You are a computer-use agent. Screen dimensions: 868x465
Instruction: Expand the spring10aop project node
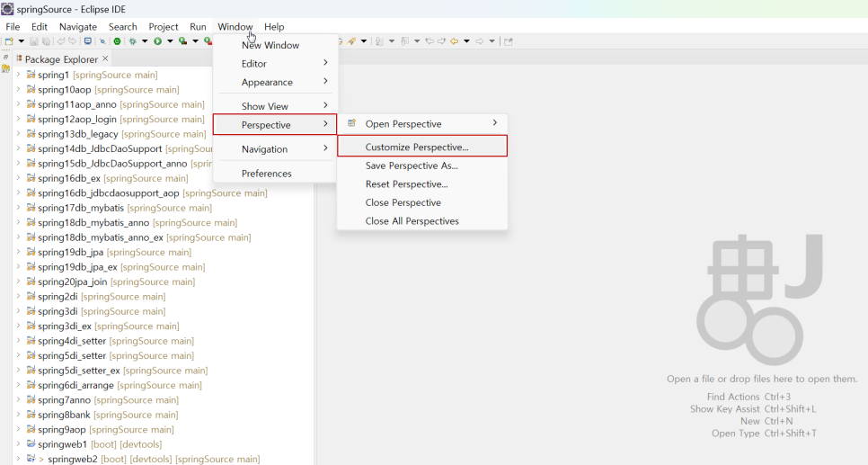(x=18, y=89)
